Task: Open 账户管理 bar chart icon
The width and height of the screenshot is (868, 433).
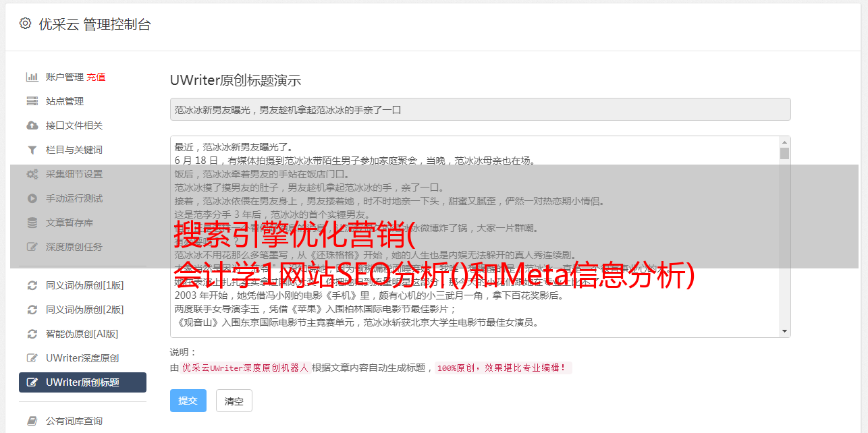Action: tap(32, 77)
